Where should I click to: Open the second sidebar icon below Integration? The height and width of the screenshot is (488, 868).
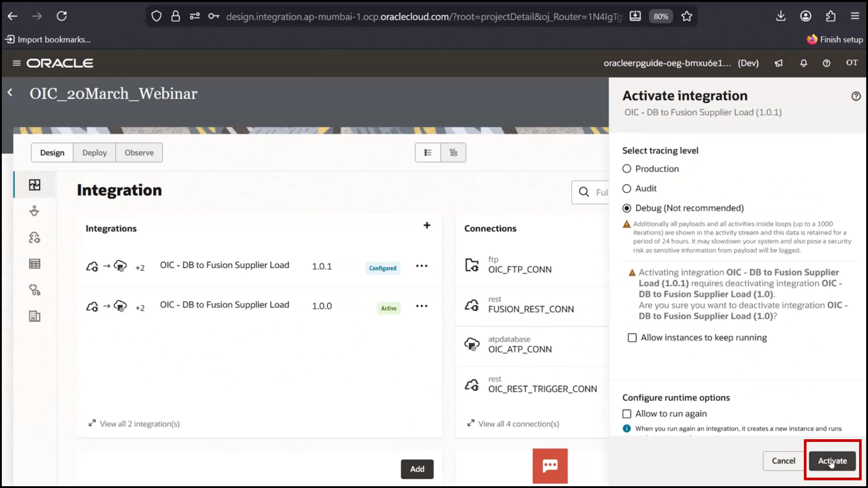click(35, 211)
